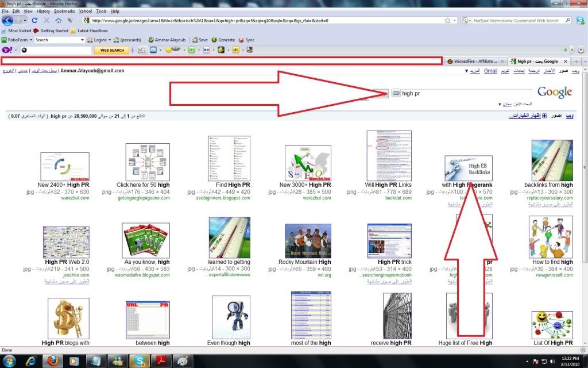
Task: Click the 'seobiginners.blogspot.com' source link
Action: tap(223, 198)
